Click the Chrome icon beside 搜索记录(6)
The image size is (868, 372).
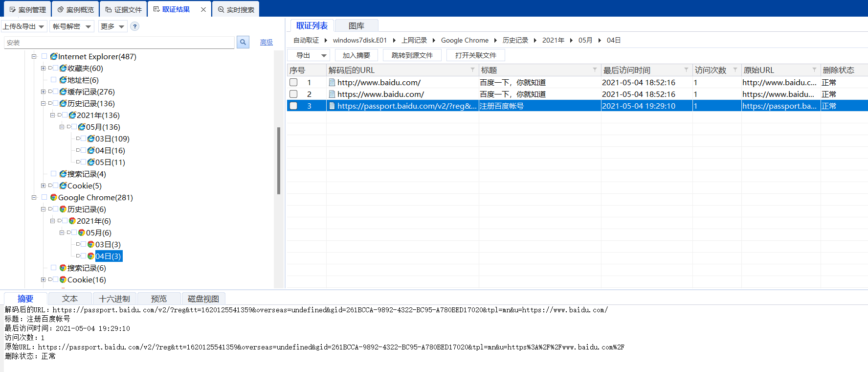click(63, 268)
